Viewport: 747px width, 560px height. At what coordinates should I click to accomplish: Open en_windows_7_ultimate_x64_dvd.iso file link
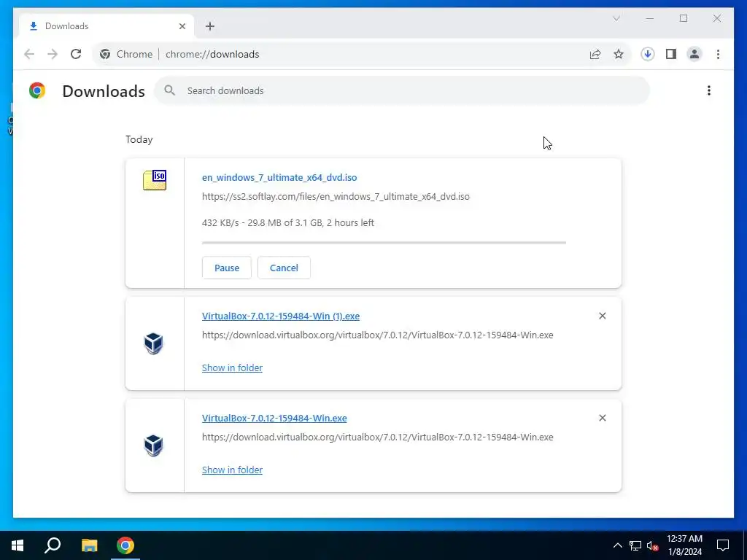279,178
